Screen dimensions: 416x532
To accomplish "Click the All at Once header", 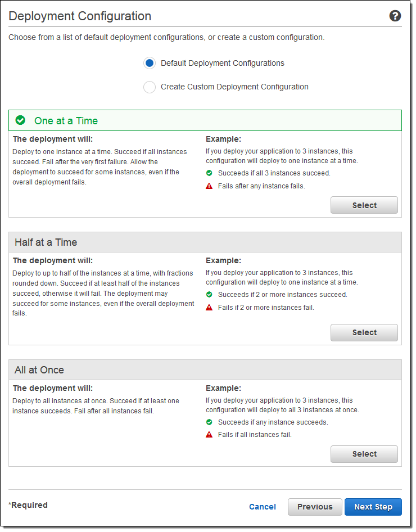I will click(x=39, y=370).
